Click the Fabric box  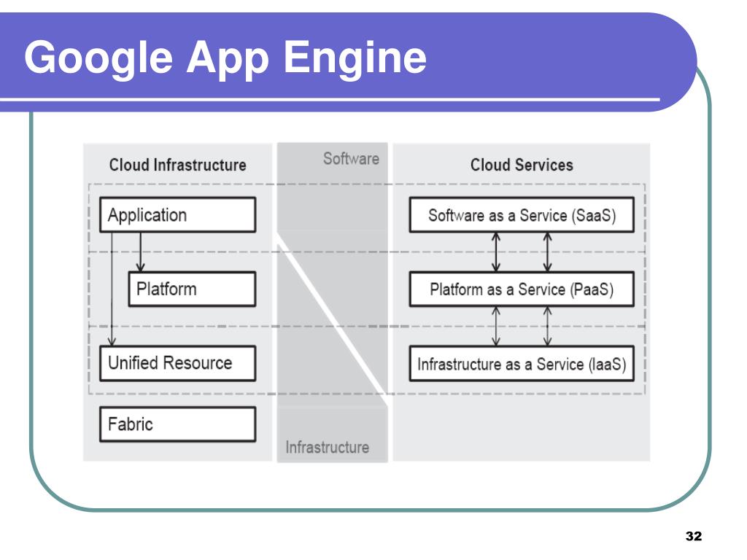pyautogui.click(x=178, y=424)
